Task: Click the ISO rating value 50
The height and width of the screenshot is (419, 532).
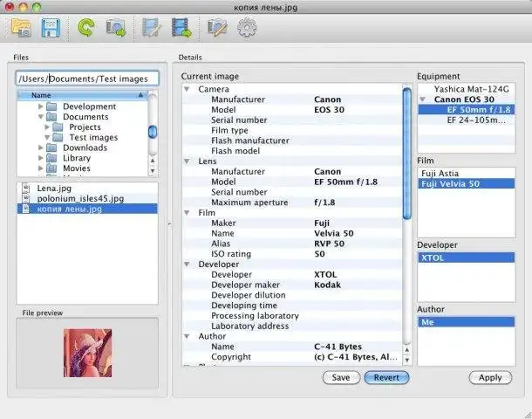Action: [x=319, y=254]
